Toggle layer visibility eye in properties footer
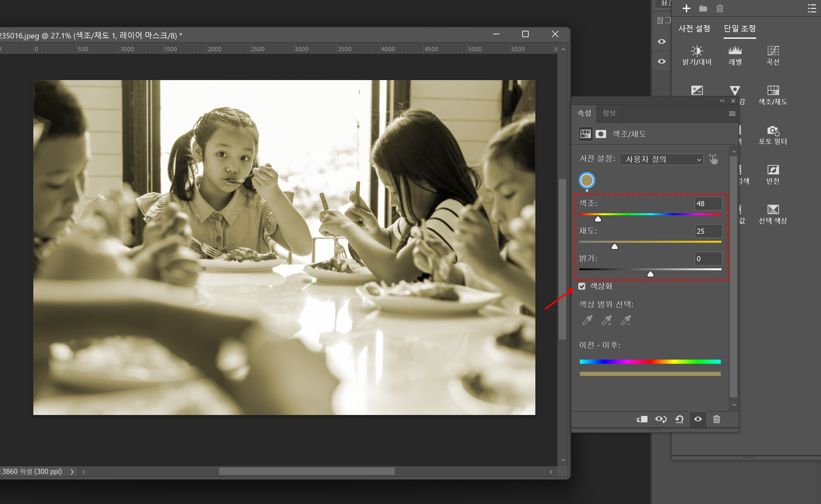 [698, 419]
